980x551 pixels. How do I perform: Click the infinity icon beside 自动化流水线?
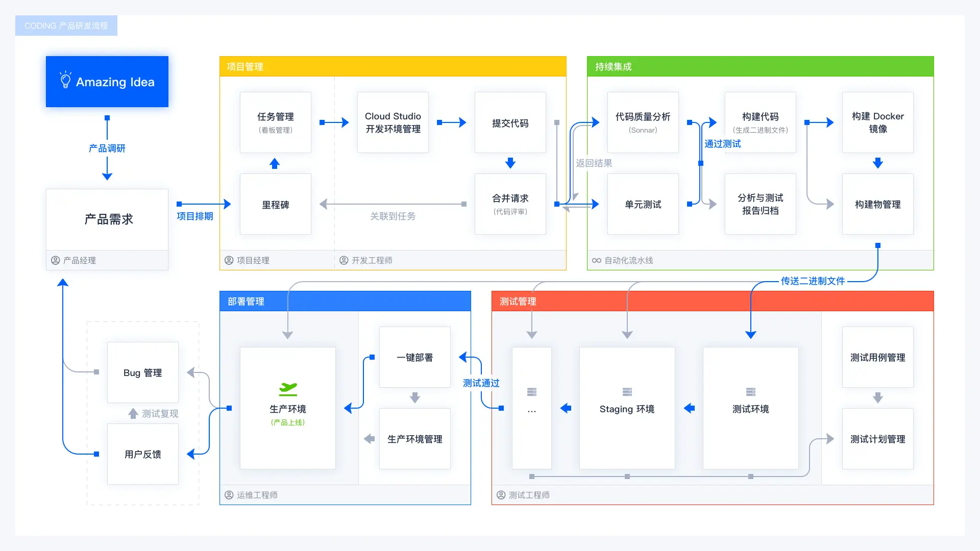coord(596,260)
